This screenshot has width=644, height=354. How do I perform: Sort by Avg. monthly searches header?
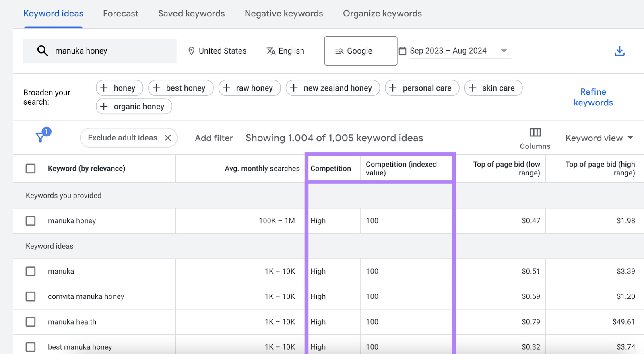tap(262, 169)
